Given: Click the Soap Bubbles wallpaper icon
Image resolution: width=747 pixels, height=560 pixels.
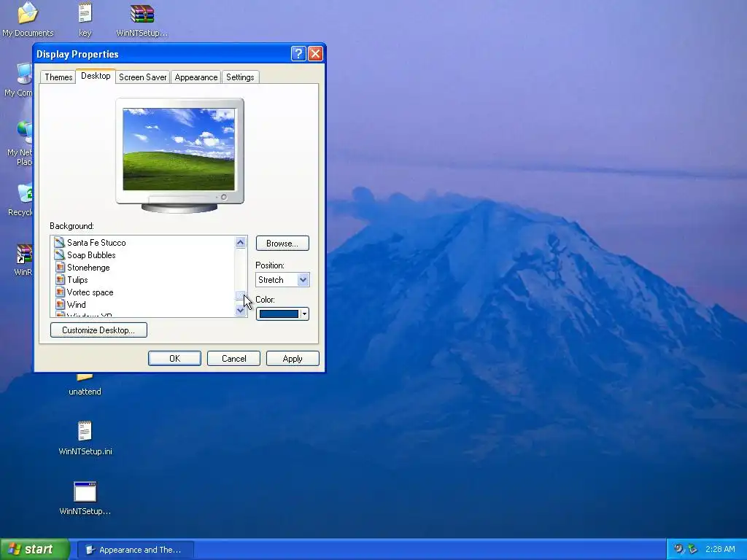Looking at the screenshot, I should point(60,254).
